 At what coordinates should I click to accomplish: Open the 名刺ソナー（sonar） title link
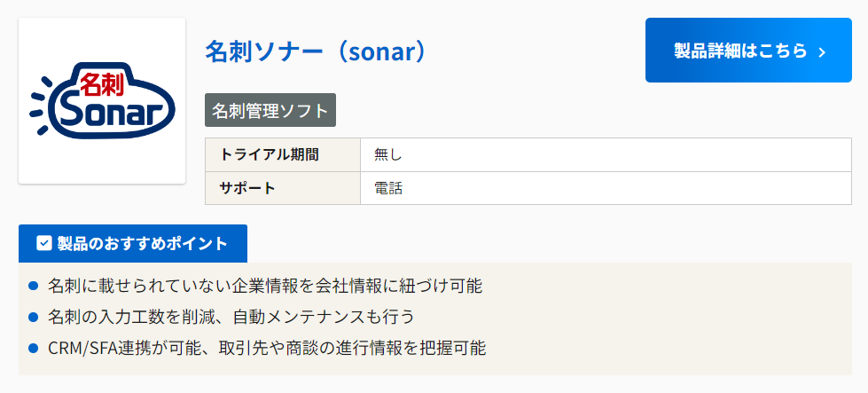(316, 51)
